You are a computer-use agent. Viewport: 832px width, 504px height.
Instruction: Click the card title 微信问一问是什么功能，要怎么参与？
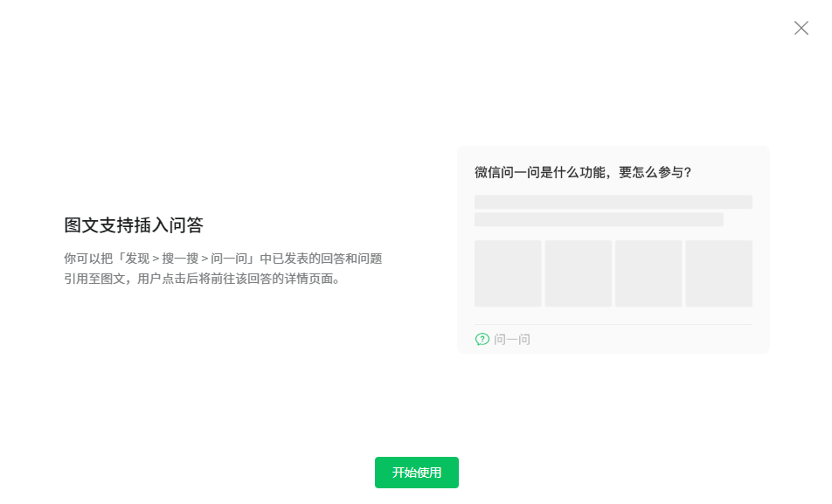[583, 172]
